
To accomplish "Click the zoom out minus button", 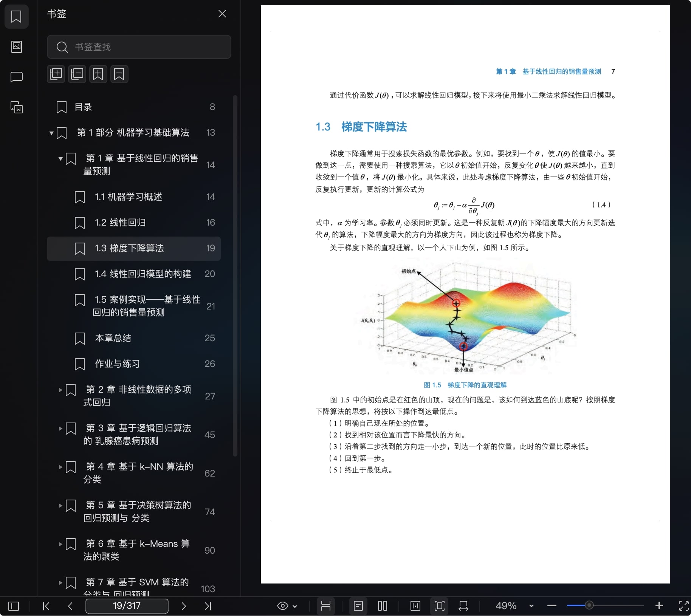I will (552, 606).
